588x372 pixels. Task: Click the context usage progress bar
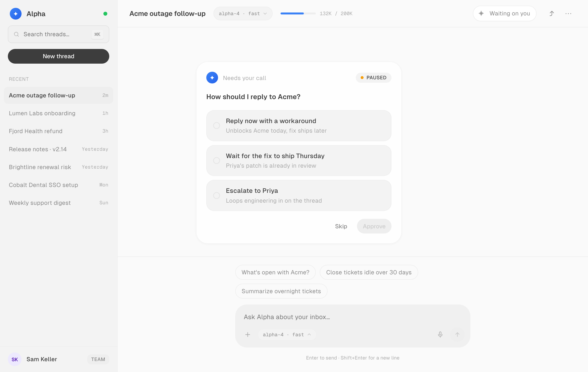pyautogui.click(x=298, y=13)
